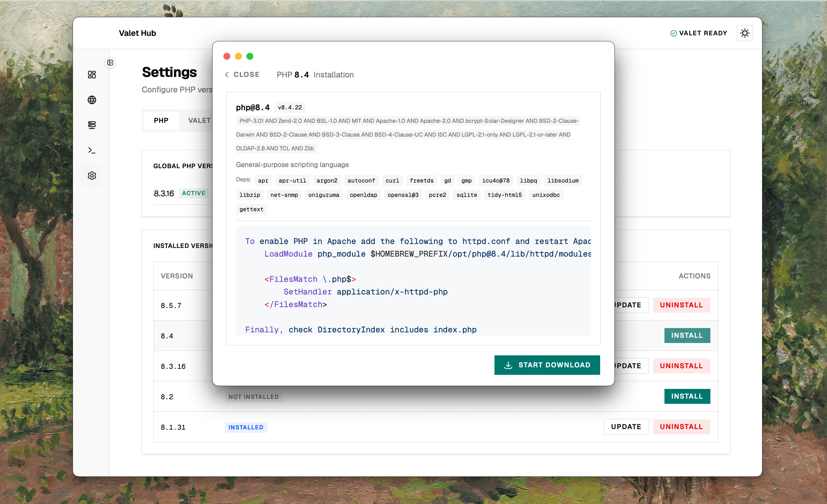Click the ACTIONS column header
This screenshot has width=827, height=504.
coord(694,276)
